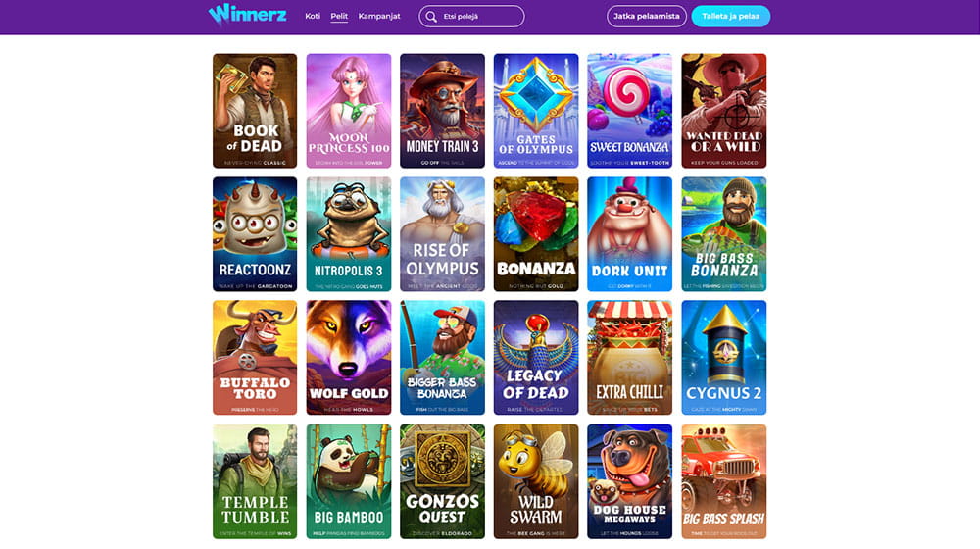The image size is (980, 549).
Task: Open the Gonzos Quest game
Action: (x=443, y=481)
